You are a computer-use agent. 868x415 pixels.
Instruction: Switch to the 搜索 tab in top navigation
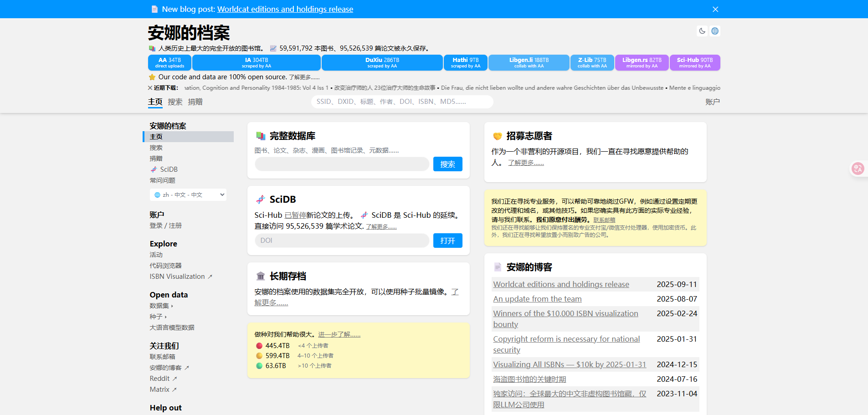point(175,102)
